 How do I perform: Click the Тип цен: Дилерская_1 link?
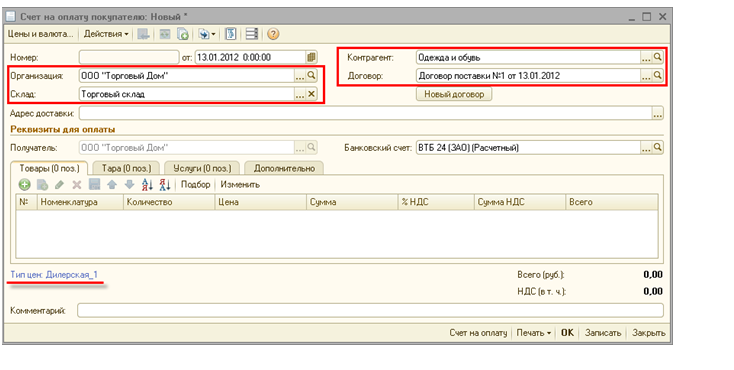tap(54, 274)
